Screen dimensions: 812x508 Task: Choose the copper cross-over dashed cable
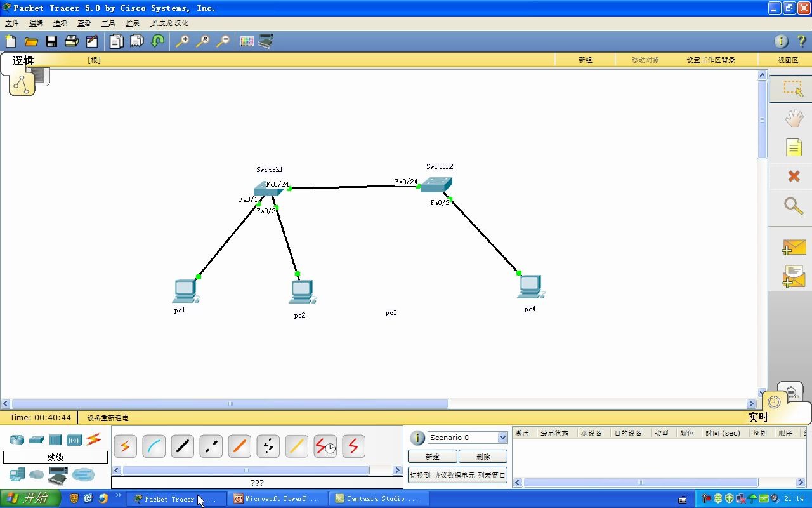pos(211,446)
